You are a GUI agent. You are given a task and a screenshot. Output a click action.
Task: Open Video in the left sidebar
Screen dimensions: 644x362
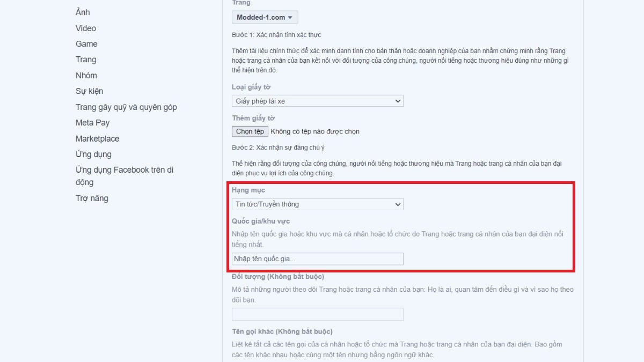click(x=86, y=28)
